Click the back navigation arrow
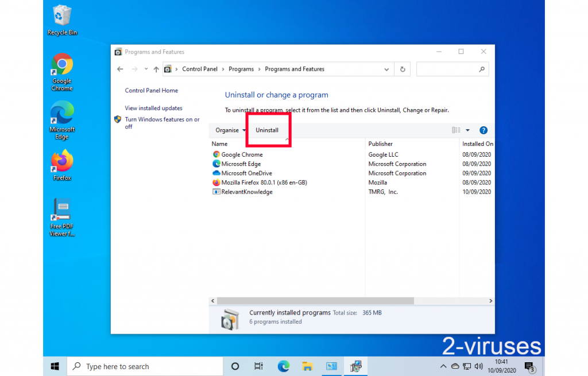The height and width of the screenshot is (376, 588). (x=120, y=69)
